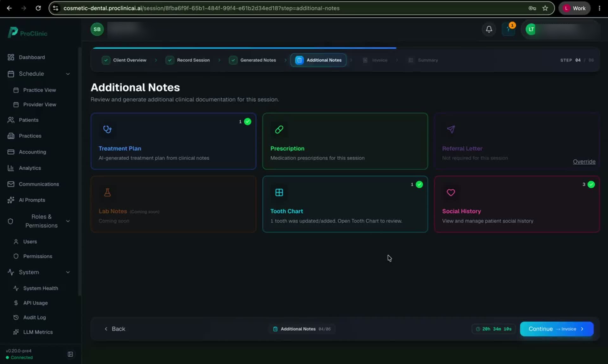
Task: Open the Dashboard sidebar item
Action: tap(32, 57)
